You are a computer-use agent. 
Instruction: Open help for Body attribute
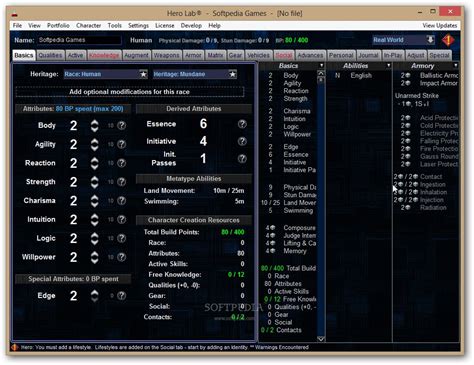coord(122,126)
